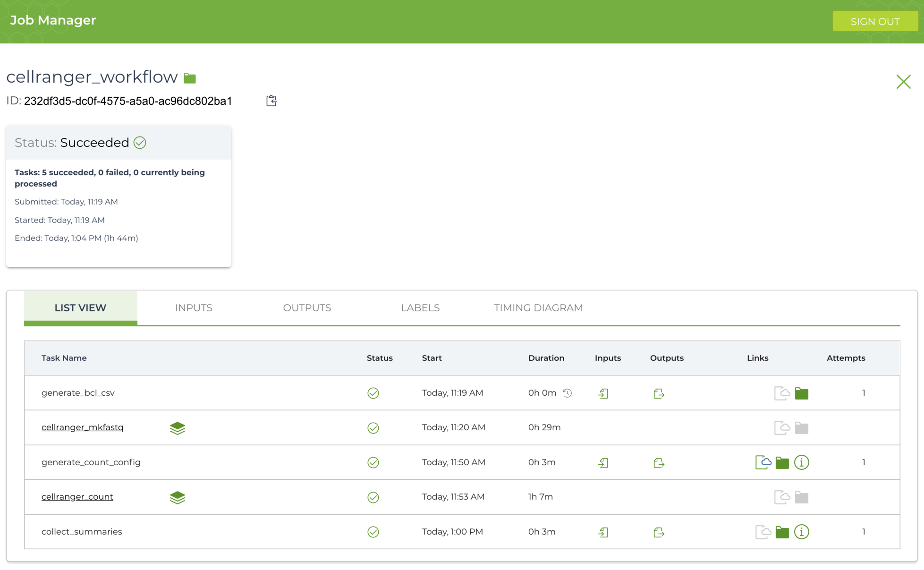The height and width of the screenshot is (570, 924).
Task: Click the SIGN OUT button
Action: pyautogui.click(x=875, y=21)
